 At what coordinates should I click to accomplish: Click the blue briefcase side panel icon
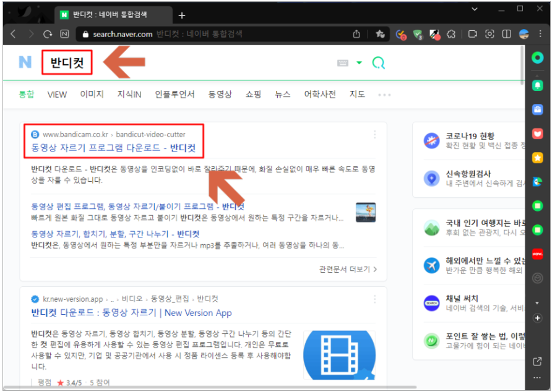point(538,110)
